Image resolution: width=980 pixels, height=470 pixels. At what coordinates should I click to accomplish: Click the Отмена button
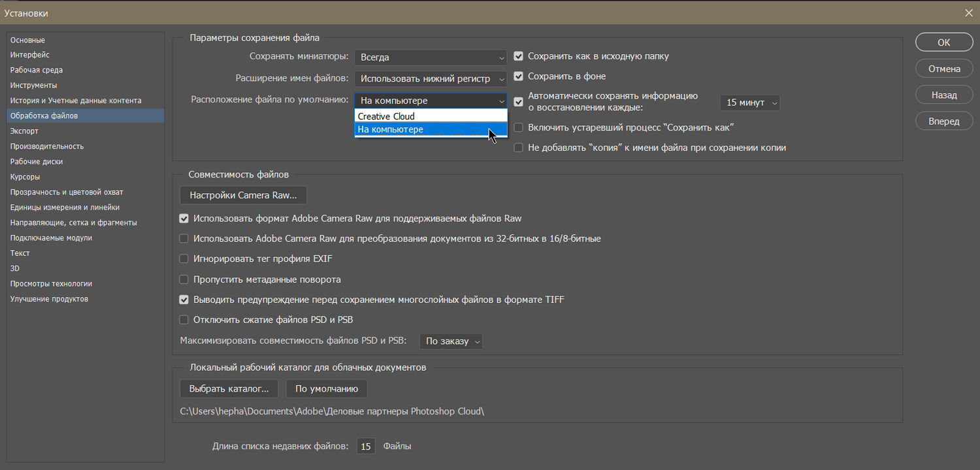944,69
